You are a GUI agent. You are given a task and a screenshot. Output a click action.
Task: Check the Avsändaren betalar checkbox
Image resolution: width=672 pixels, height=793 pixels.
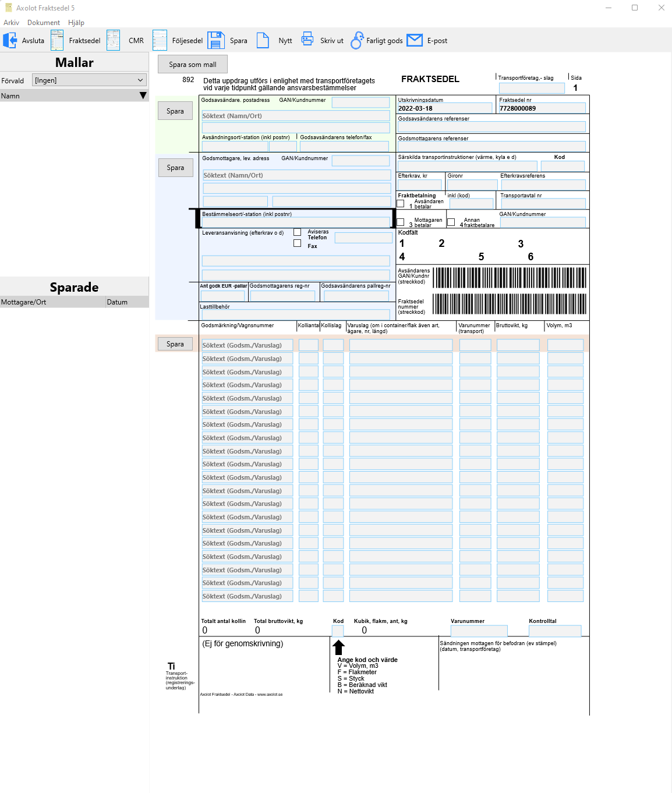click(x=401, y=204)
